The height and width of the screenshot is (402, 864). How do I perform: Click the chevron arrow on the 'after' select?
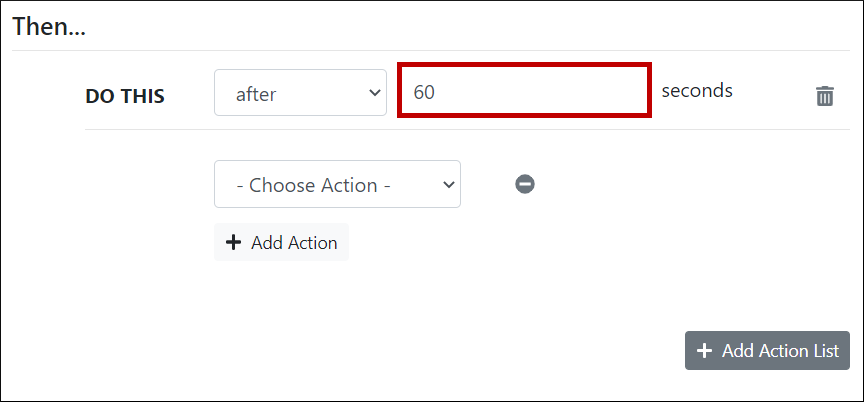click(x=375, y=93)
